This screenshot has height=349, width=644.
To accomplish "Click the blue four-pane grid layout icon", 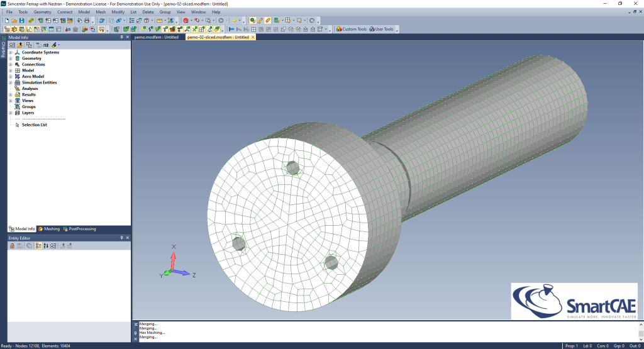I will point(253,29).
